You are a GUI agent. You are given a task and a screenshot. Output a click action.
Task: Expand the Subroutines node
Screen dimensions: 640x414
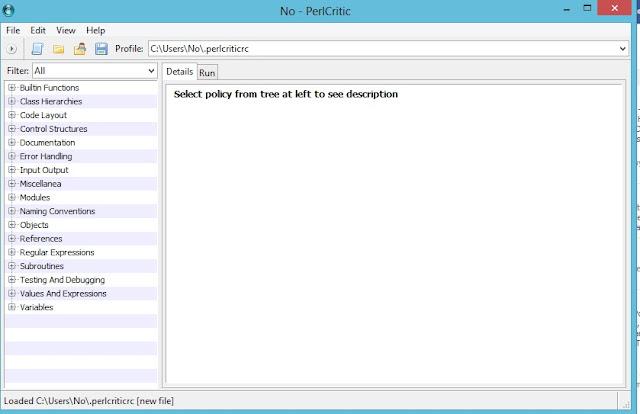click(x=12, y=266)
